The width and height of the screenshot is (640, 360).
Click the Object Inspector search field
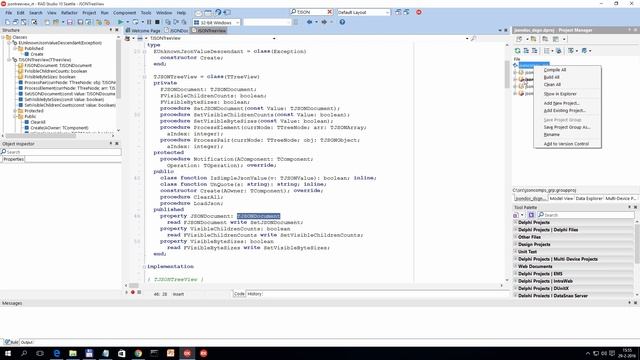(x=61, y=152)
